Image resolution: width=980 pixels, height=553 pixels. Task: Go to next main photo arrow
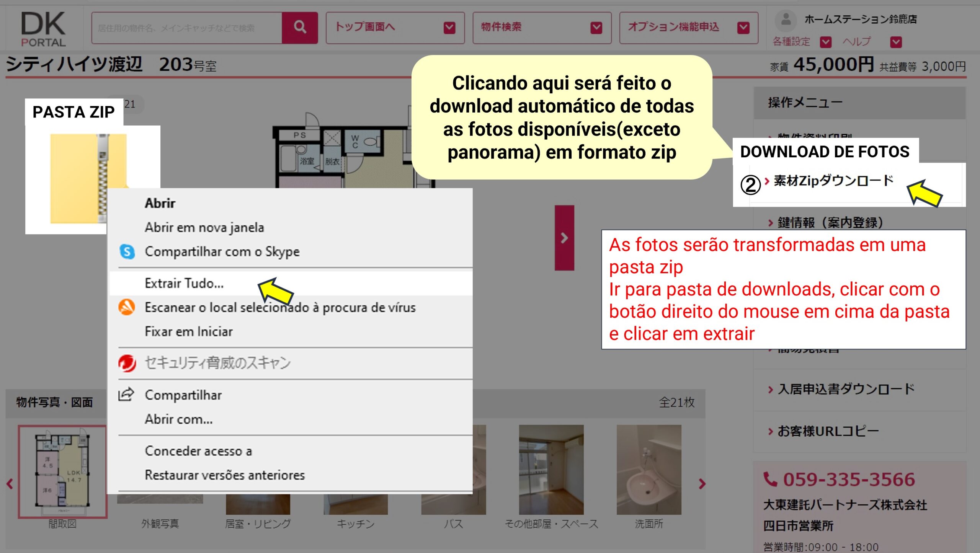(564, 238)
